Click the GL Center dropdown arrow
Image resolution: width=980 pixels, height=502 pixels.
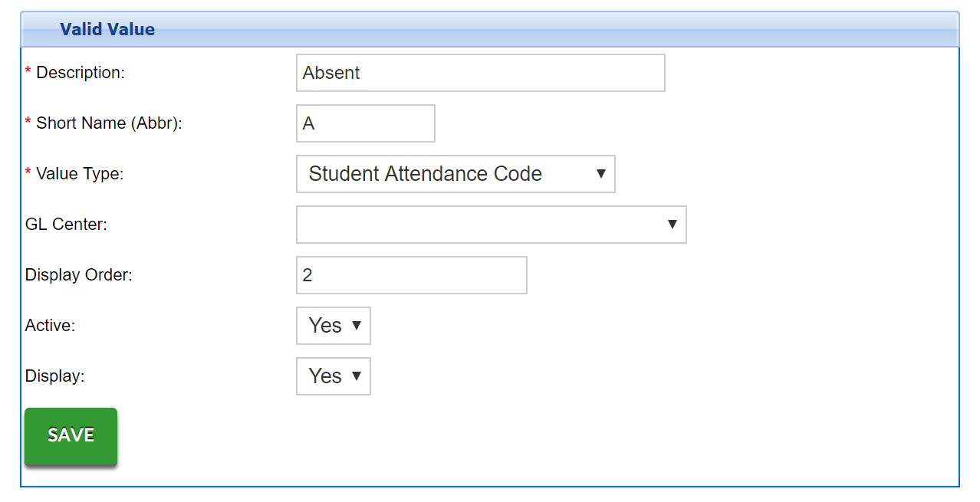point(672,225)
